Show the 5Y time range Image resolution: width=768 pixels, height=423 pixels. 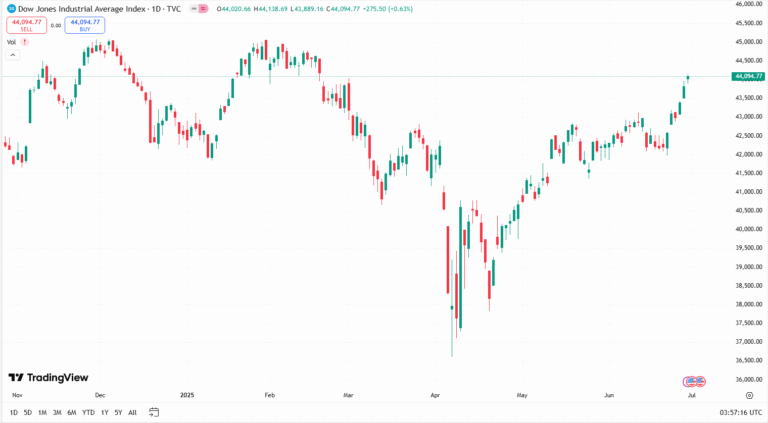(118, 412)
